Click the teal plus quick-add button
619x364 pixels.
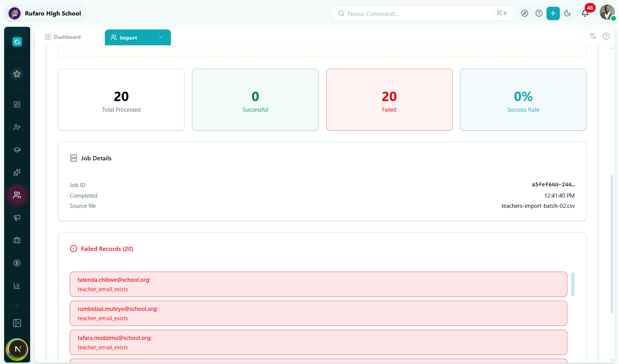[553, 14]
